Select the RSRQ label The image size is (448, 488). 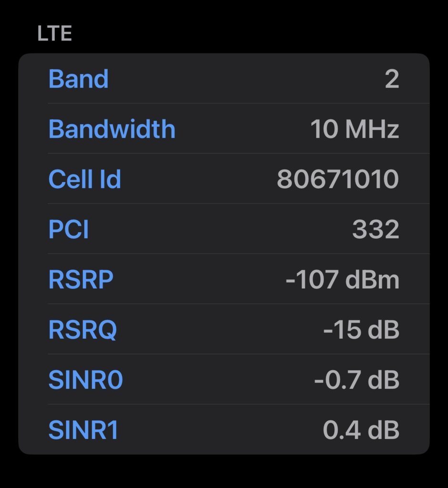click(83, 330)
